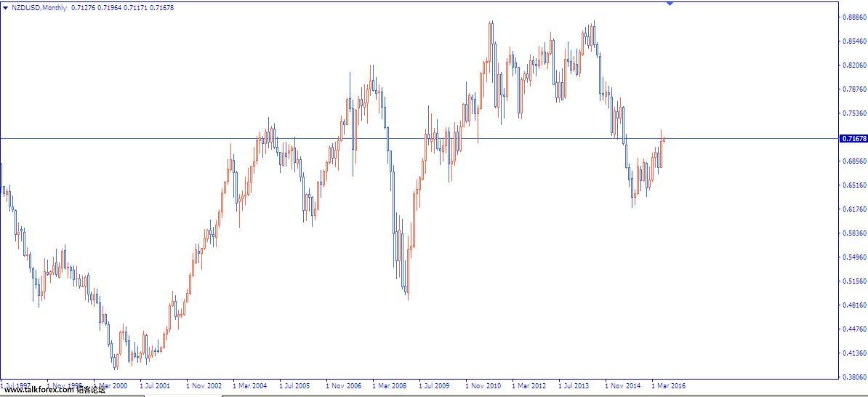Click the 0.48160 price axis label
The image size is (868, 397).
tap(855, 305)
